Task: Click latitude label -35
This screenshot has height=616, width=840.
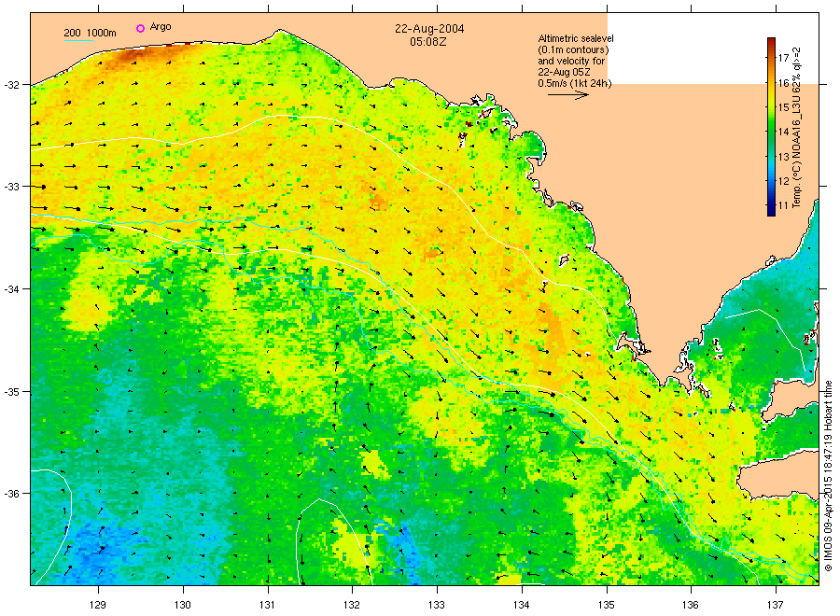Action: 10,392
